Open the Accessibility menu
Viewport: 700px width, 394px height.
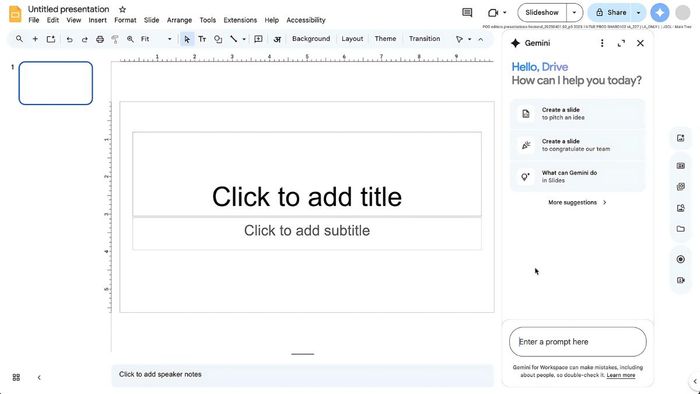[306, 20]
